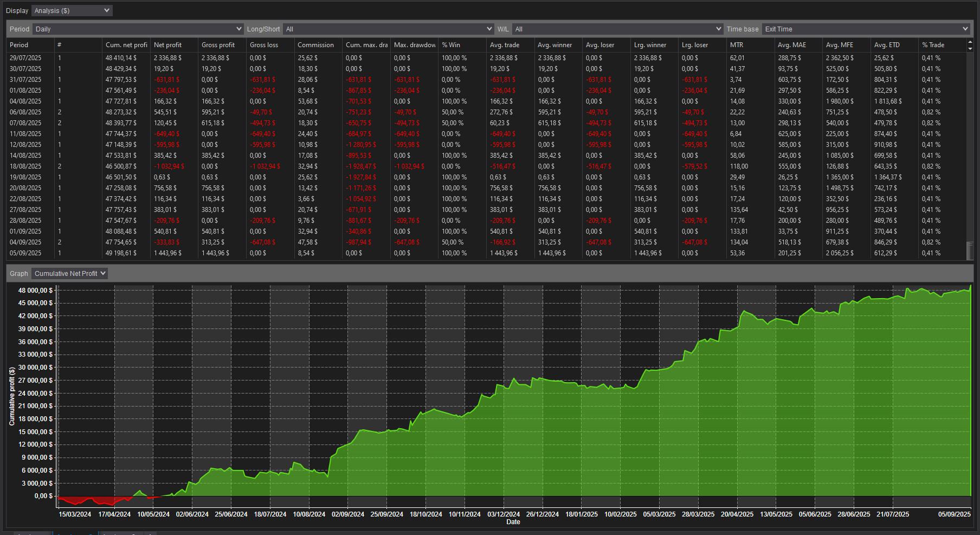Select the 29/07/2025 period row
Viewport: 980px width, 535px height.
(486, 58)
